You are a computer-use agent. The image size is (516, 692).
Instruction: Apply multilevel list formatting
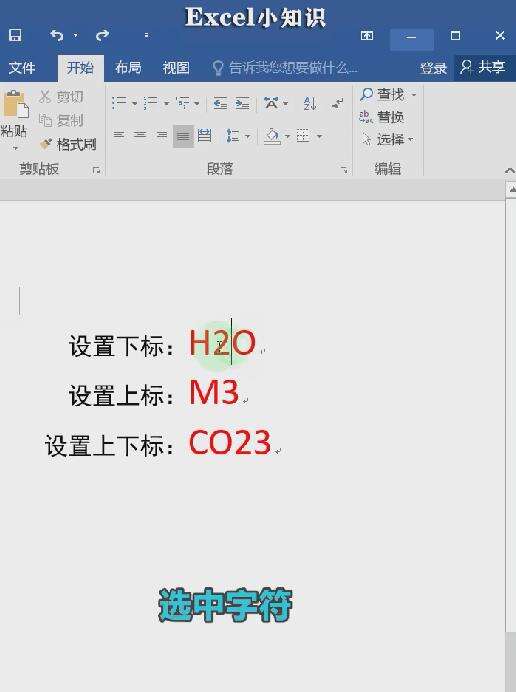183,103
